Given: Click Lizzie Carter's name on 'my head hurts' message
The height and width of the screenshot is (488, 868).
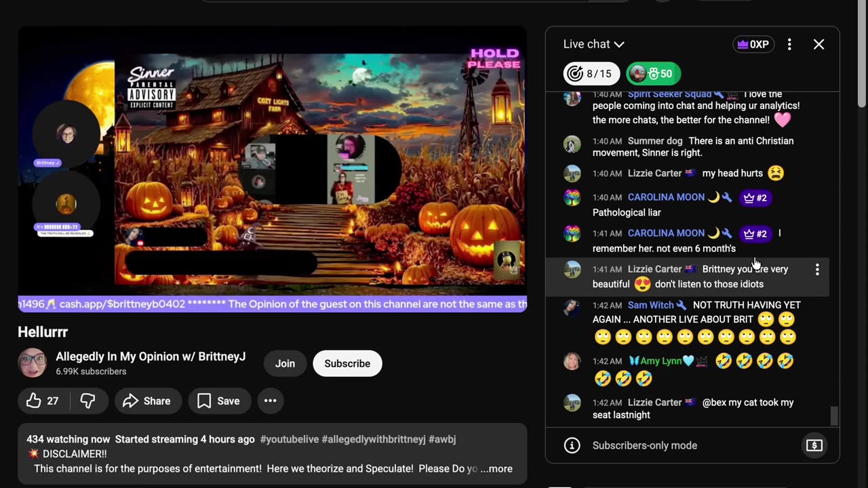Looking at the screenshot, I should (654, 174).
